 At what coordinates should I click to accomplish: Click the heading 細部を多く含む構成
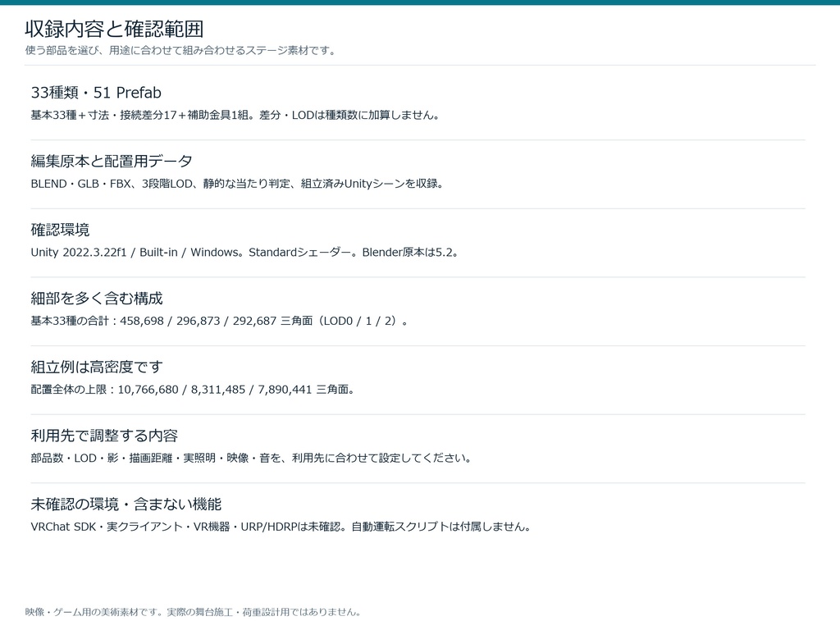point(97,299)
